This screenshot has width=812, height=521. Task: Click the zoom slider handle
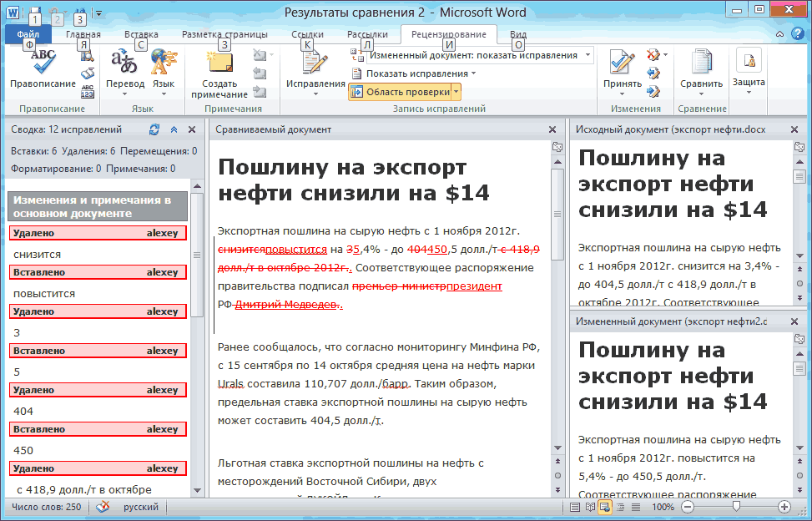(x=736, y=507)
